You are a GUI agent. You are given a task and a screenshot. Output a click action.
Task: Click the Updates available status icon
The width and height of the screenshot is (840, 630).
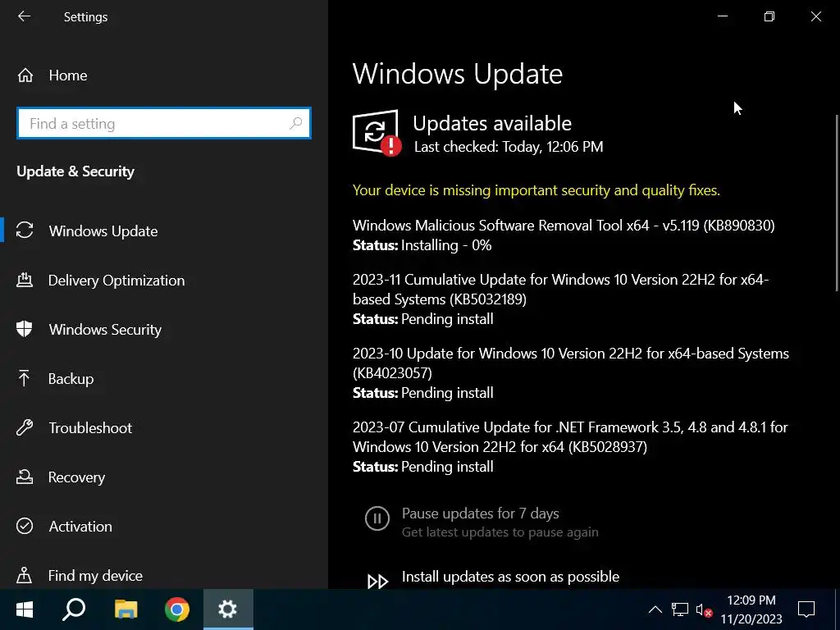(377, 133)
